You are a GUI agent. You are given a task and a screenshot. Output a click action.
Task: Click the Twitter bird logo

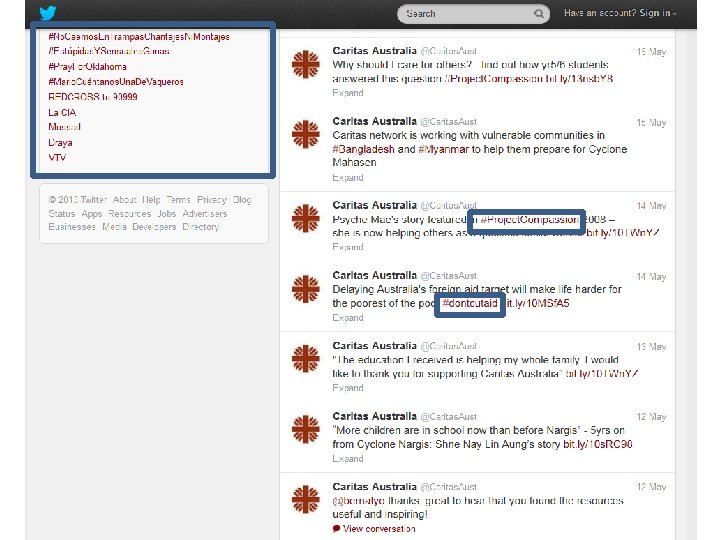point(47,12)
